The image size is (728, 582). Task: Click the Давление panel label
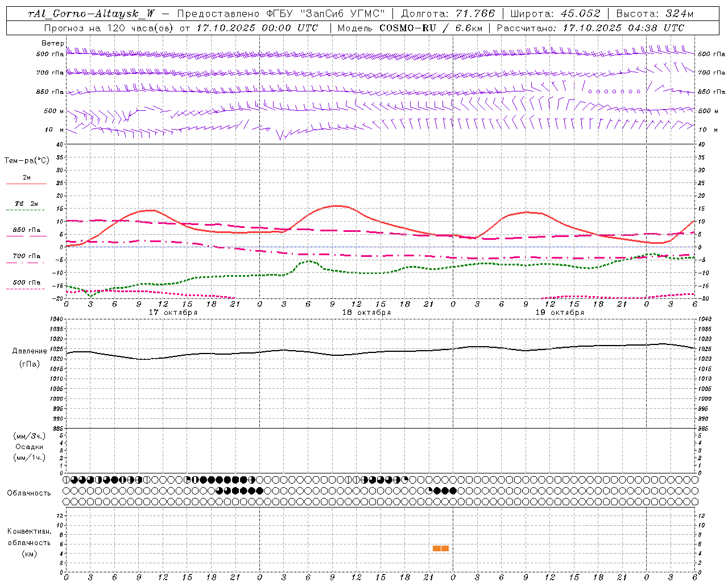(x=30, y=351)
